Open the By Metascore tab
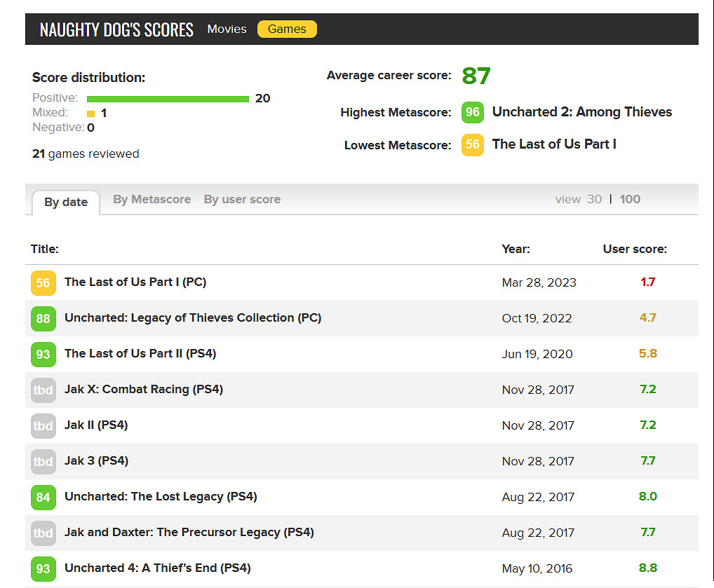Viewport: 714px width, 588px height. [x=151, y=199]
